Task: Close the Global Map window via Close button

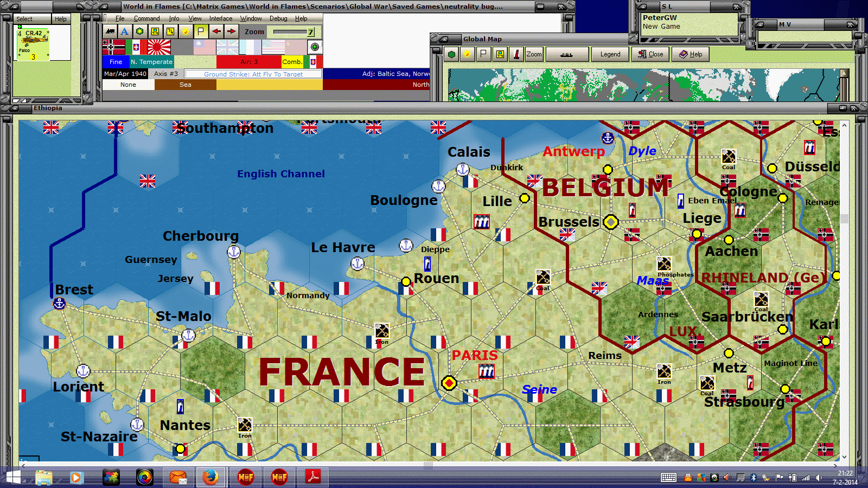Action: [x=650, y=54]
